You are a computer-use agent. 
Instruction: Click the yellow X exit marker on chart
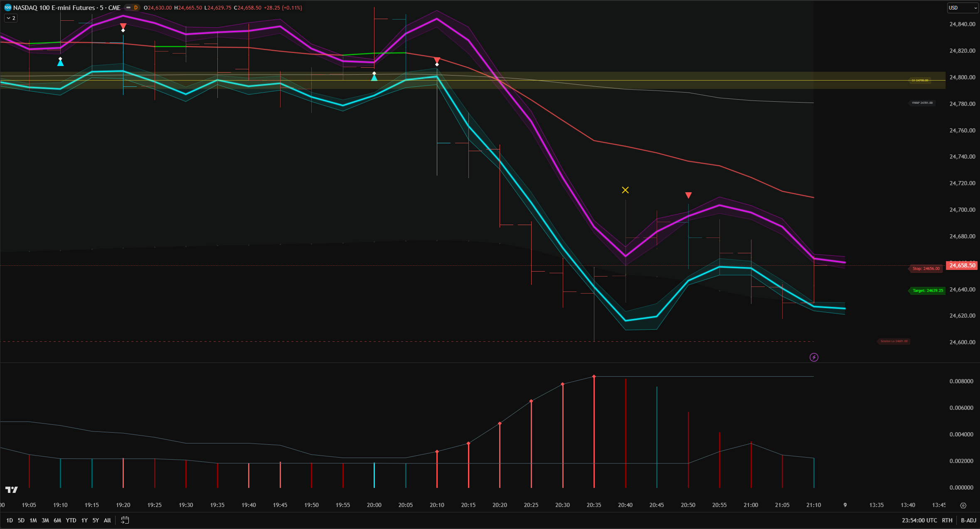tap(625, 190)
